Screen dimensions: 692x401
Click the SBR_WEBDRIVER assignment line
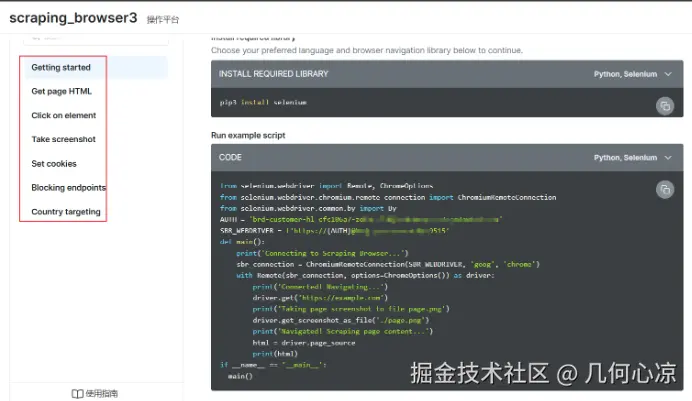(335, 231)
